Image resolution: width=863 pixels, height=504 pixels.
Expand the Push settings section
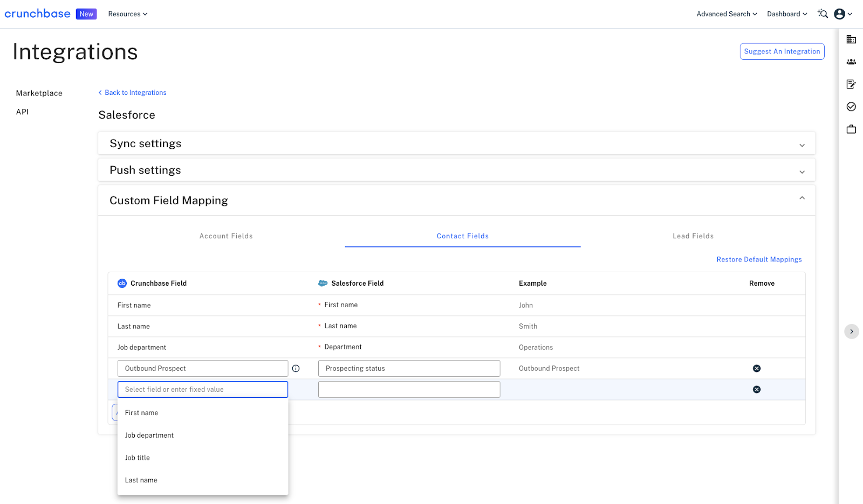click(x=456, y=170)
